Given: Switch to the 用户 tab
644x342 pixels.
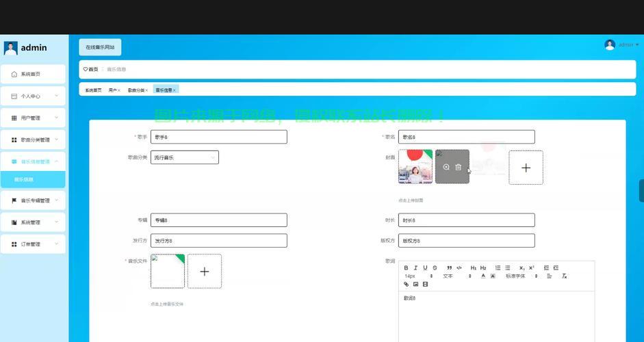Looking at the screenshot, I should (112, 90).
